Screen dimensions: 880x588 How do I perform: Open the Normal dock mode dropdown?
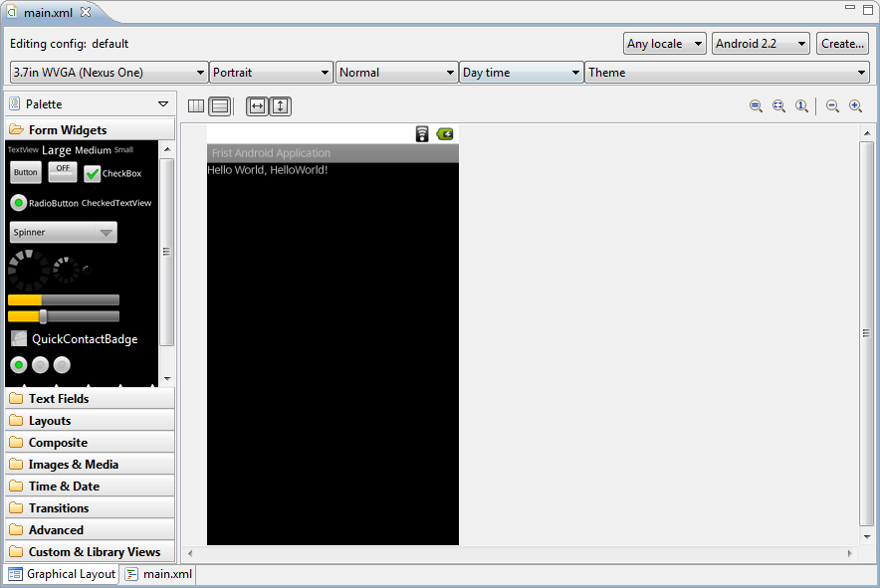(396, 73)
